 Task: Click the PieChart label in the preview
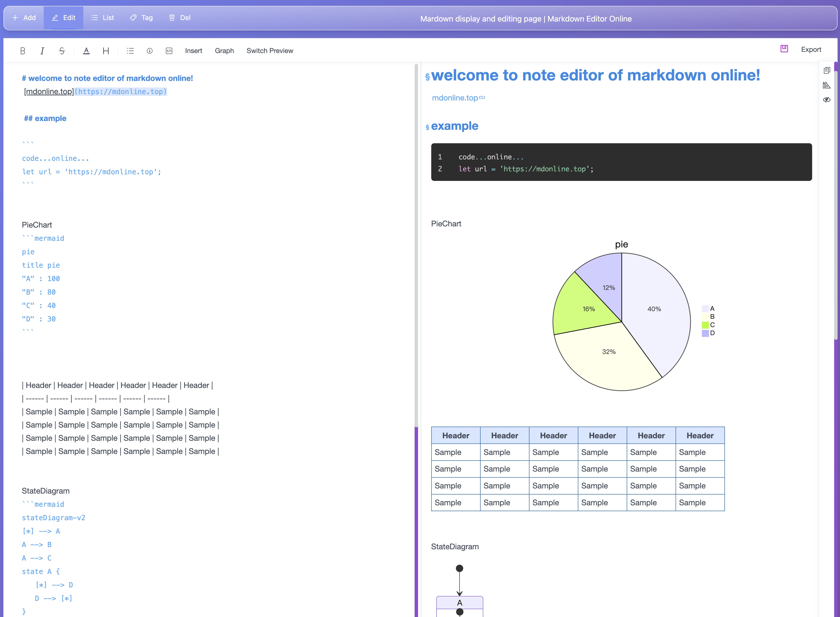[x=446, y=224]
